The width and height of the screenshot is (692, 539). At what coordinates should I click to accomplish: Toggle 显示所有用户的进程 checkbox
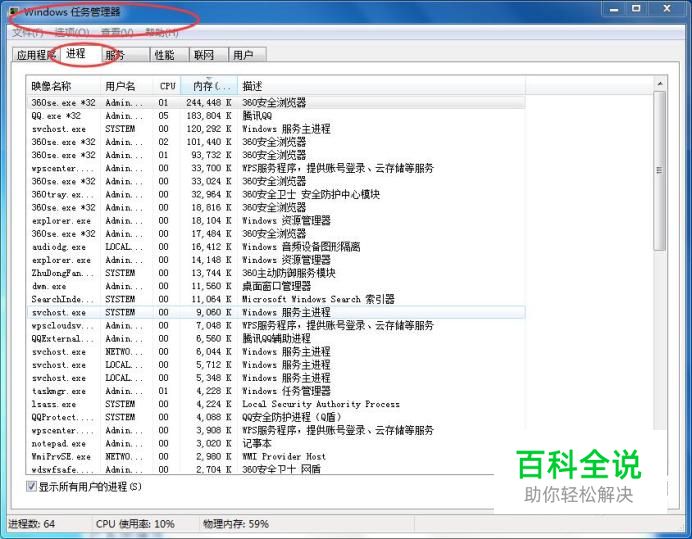point(31,486)
